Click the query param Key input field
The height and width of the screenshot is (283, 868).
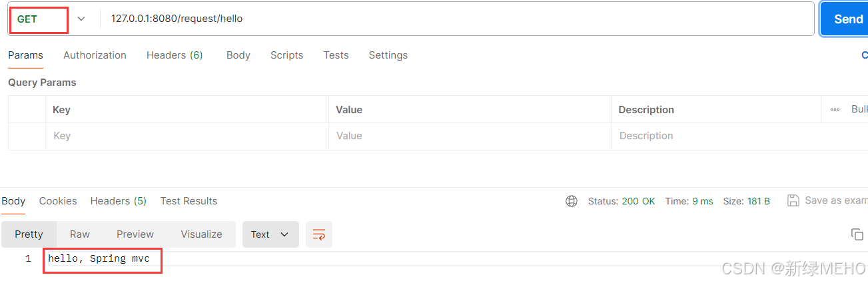(x=187, y=136)
